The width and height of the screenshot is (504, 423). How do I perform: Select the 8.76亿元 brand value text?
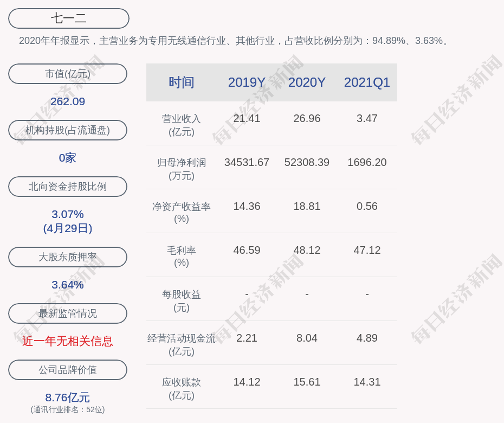click(68, 398)
